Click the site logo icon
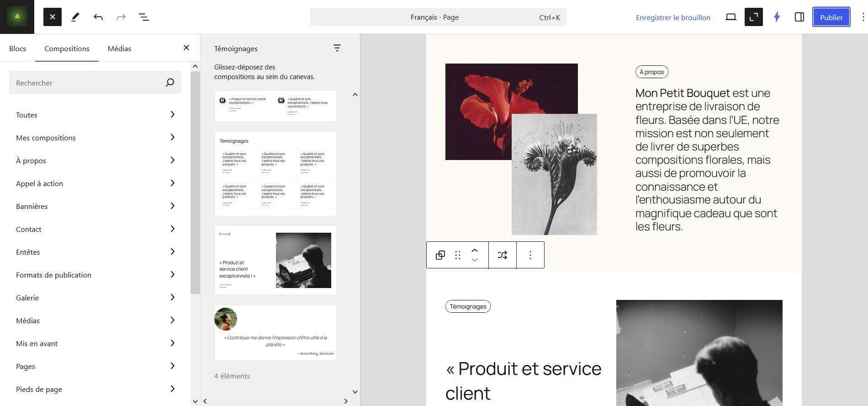 tap(17, 17)
